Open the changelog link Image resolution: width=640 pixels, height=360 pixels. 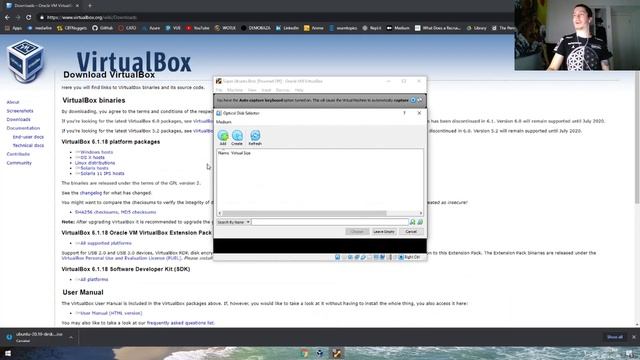point(91,193)
